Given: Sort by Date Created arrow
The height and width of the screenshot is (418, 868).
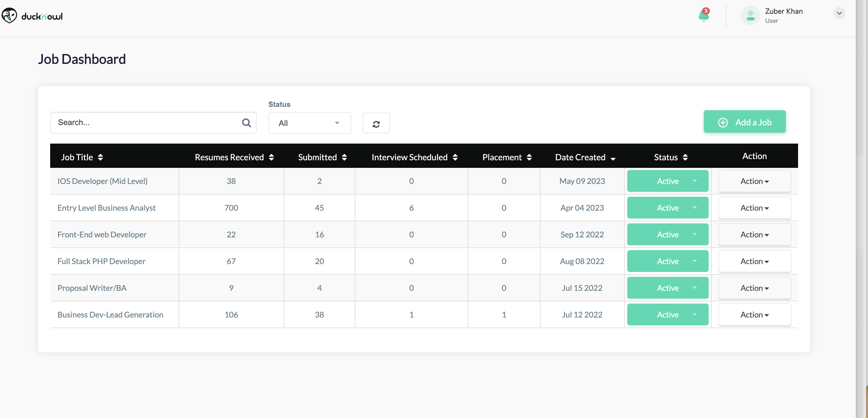Looking at the screenshot, I should click(x=613, y=158).
